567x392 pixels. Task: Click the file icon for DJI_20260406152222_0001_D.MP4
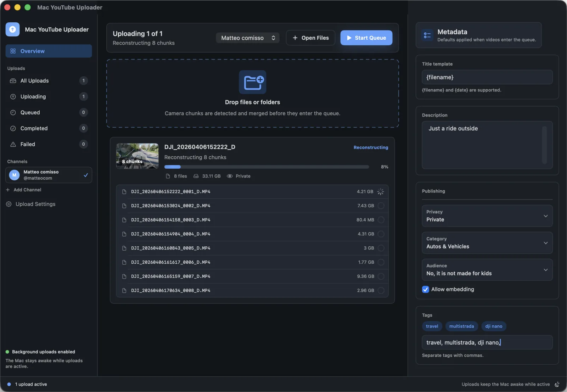pos(124,192)
